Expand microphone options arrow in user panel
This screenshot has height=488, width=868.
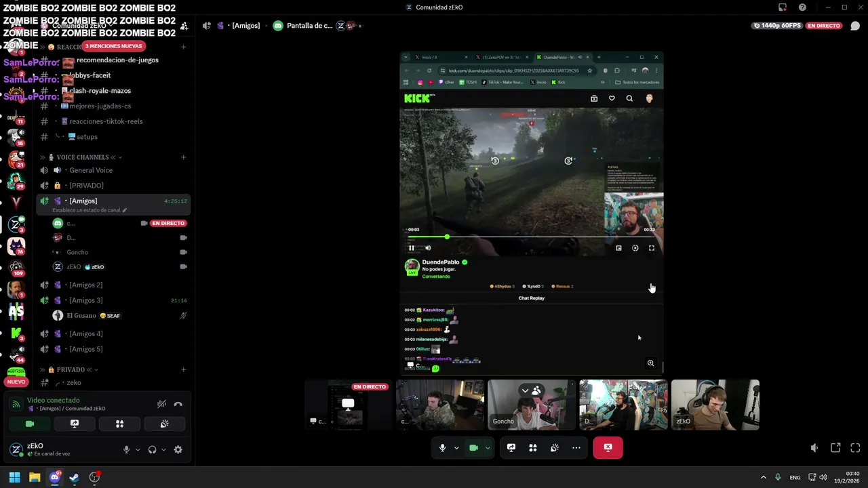(138, 449)
